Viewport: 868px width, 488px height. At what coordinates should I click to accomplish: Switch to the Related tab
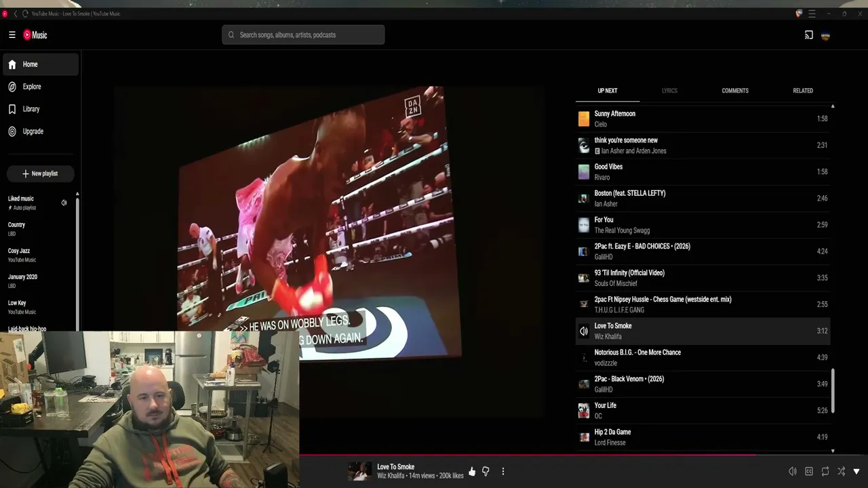803,91
